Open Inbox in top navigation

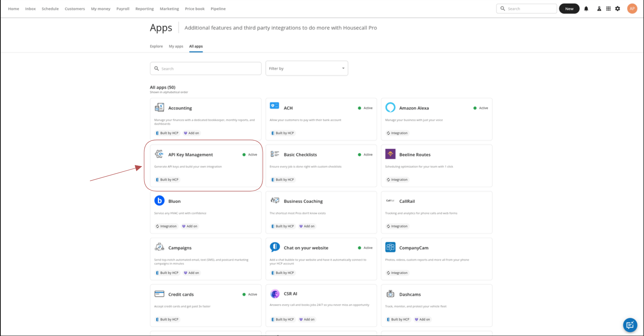click(30, 9)
